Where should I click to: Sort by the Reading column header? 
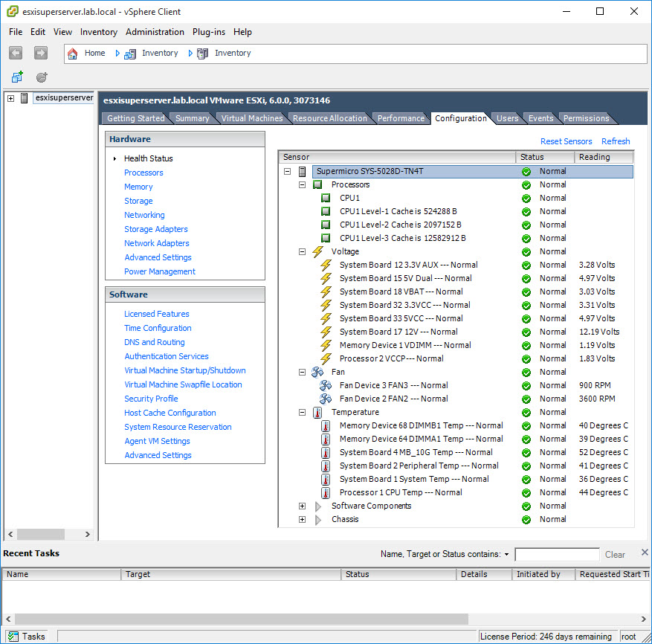604,157
